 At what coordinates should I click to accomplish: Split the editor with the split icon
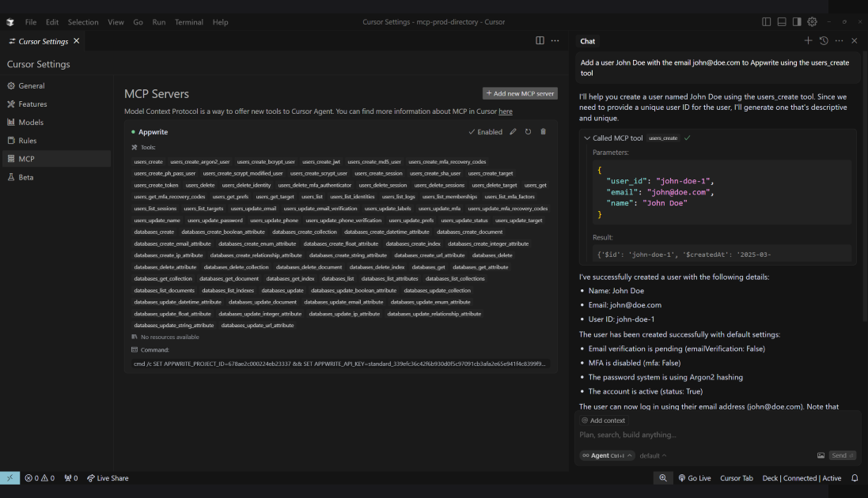(x=540, y=41)
